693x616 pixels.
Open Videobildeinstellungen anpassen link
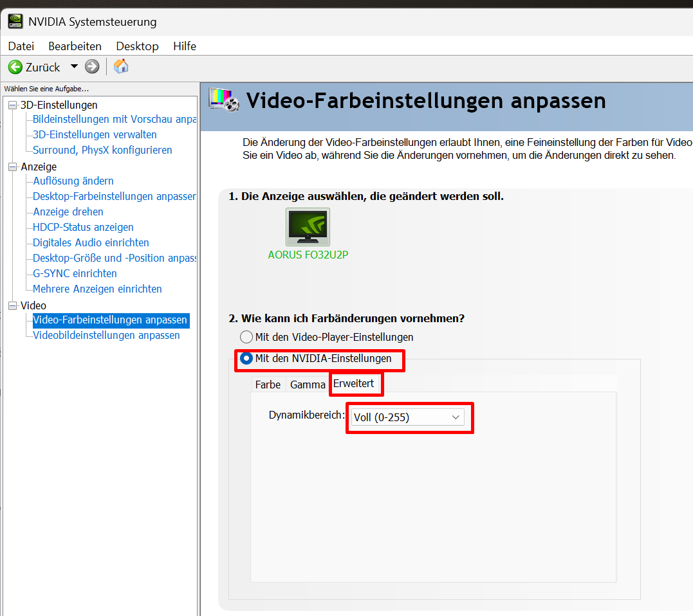click(107, 336)
